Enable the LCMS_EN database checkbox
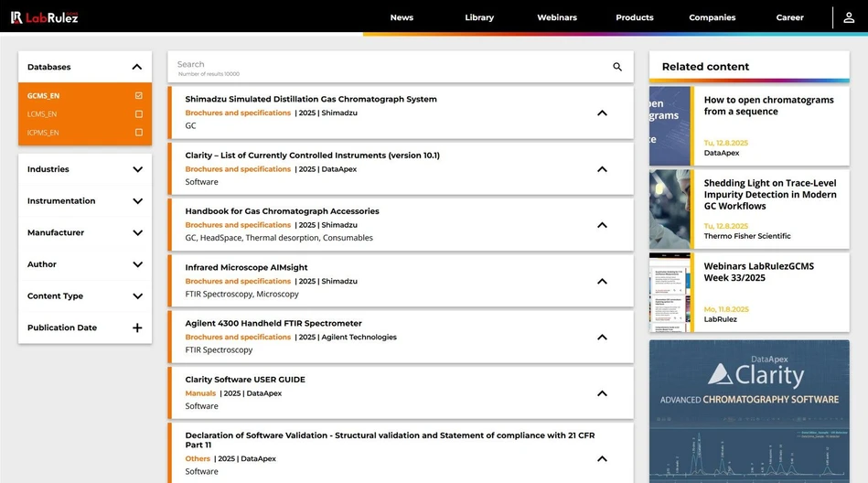Screen dimensions: 868x483 tap(139, 114)
